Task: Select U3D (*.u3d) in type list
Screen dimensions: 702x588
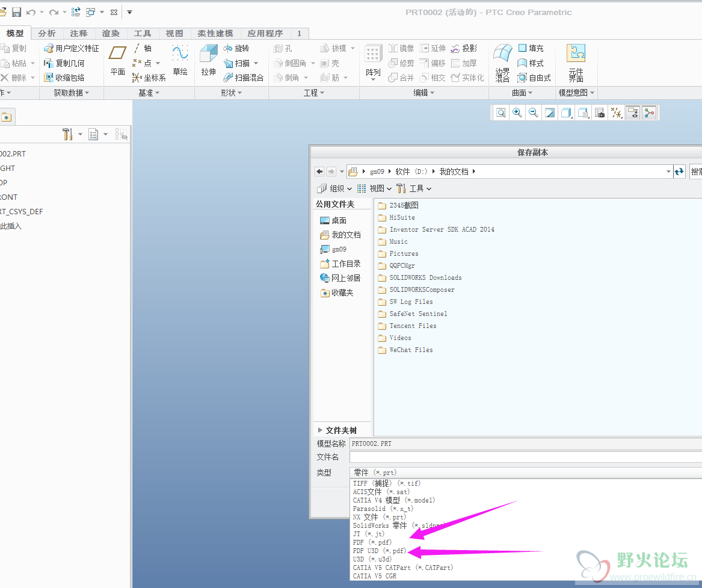Action: click(x=372, y=559)
